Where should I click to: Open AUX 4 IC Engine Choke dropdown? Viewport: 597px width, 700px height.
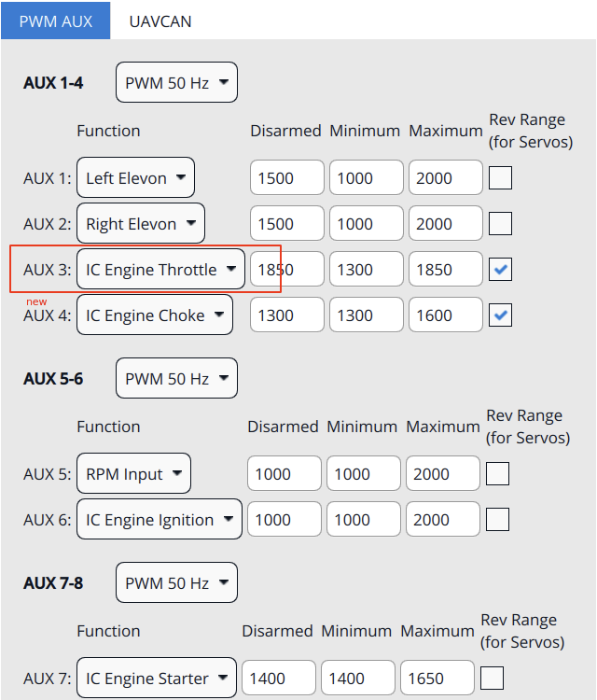point(154,315)
